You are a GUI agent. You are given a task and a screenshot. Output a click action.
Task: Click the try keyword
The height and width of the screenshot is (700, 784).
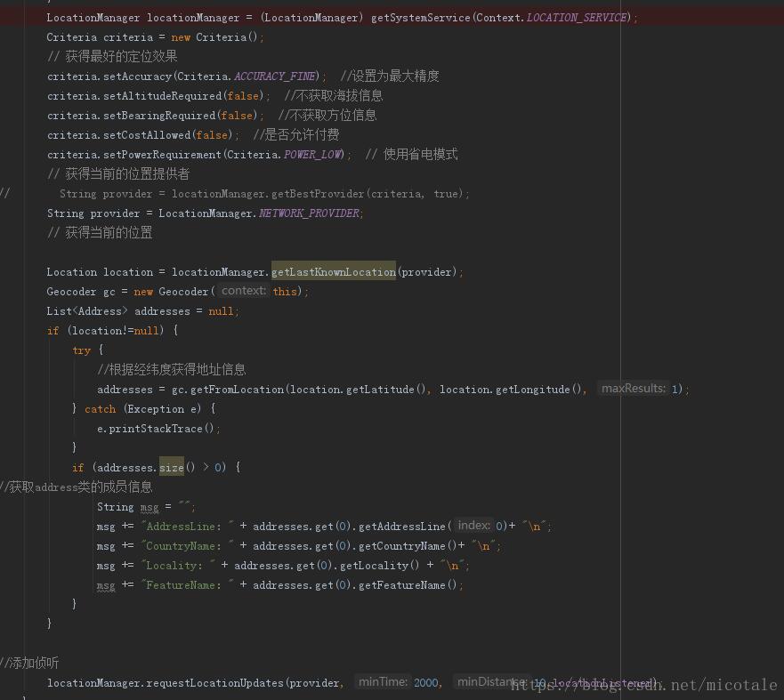coord(82,350)
